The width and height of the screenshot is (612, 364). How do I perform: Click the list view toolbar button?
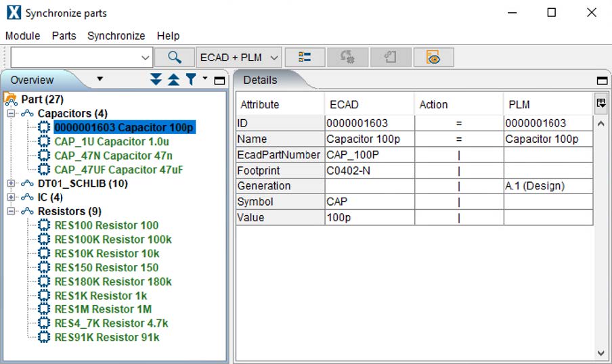click(305, 58)
